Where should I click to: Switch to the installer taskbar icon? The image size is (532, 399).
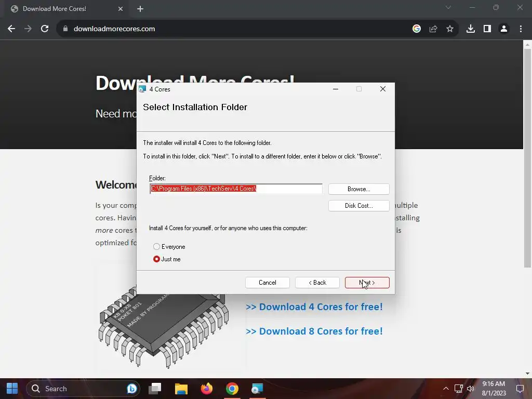(x=257, y=389)
